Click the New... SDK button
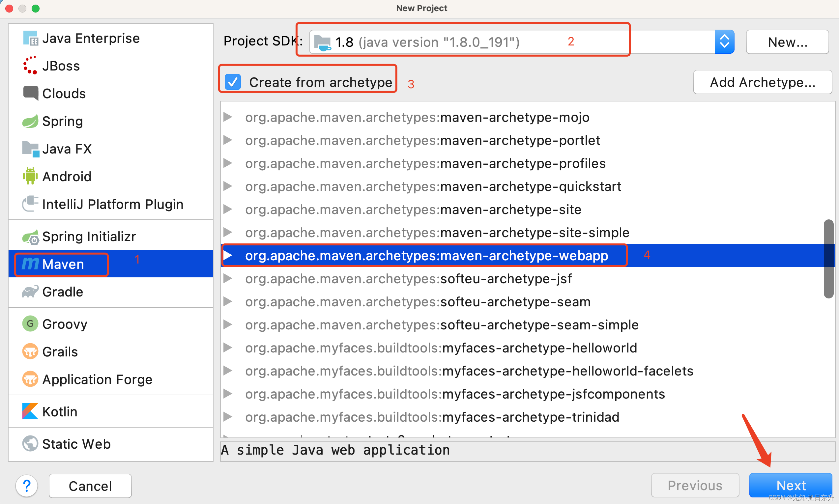 pos(787,42)
